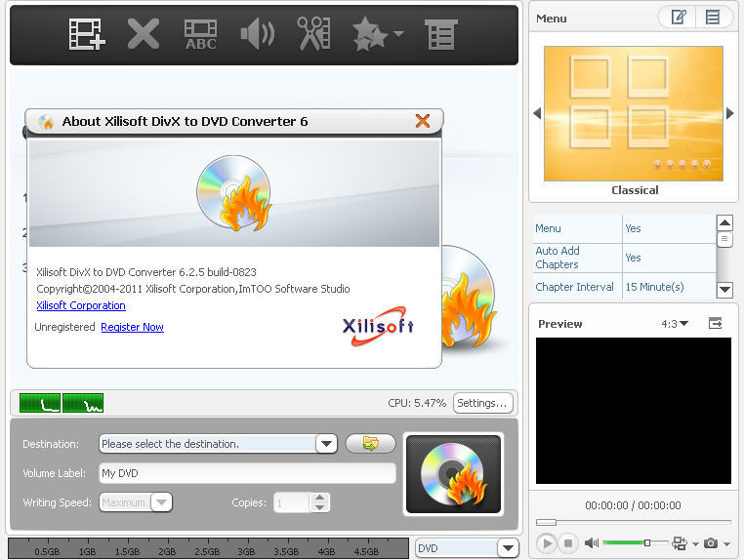This screenshot has height=560, width=744.
Task: Stop the preview playback
Action: pyautogui.click(x=567, y=543)
